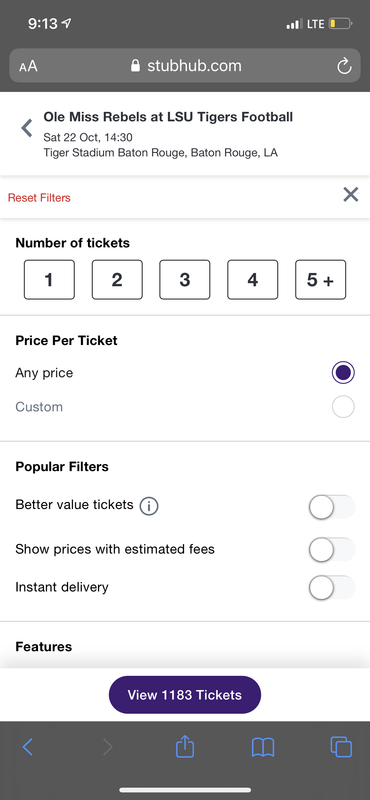Open Safari reader text size AA control
The image size is (370, 800).
point(28,66)
